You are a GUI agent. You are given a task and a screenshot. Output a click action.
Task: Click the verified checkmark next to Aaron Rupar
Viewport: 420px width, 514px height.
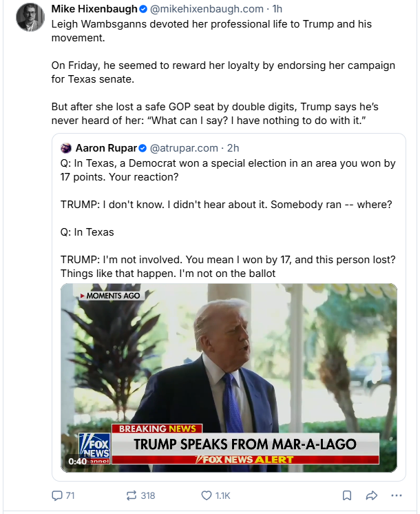pos(143,148)
